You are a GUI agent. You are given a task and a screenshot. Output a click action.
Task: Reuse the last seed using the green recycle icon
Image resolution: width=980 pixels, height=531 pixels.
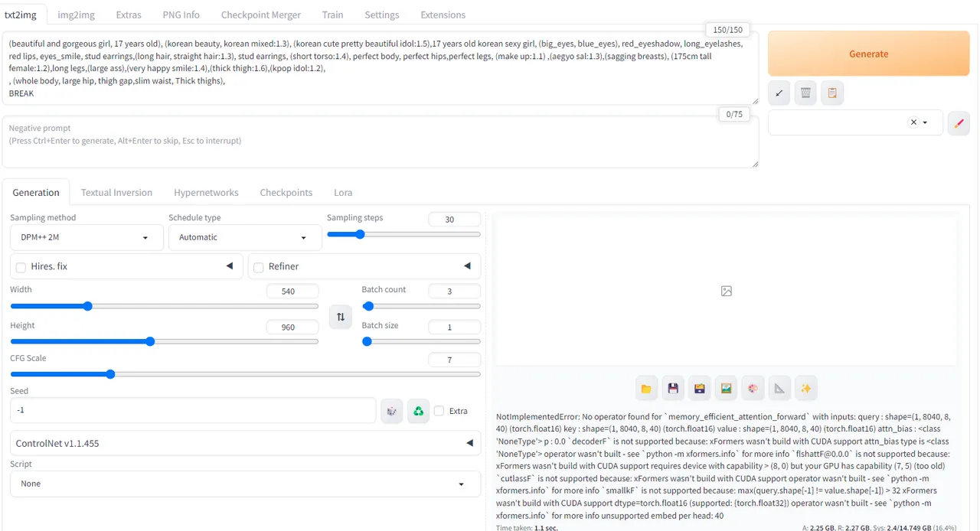click(418, 411)
